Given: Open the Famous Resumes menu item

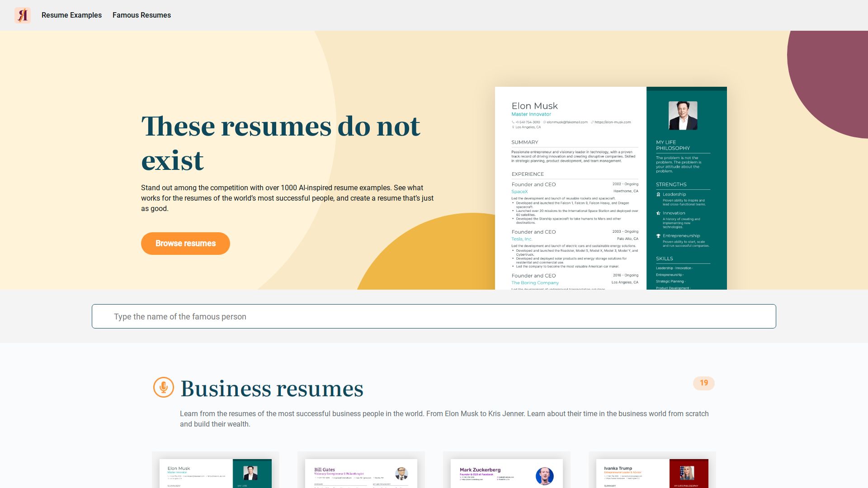Looking at the screenshot, I should click(x=142, y=15).
